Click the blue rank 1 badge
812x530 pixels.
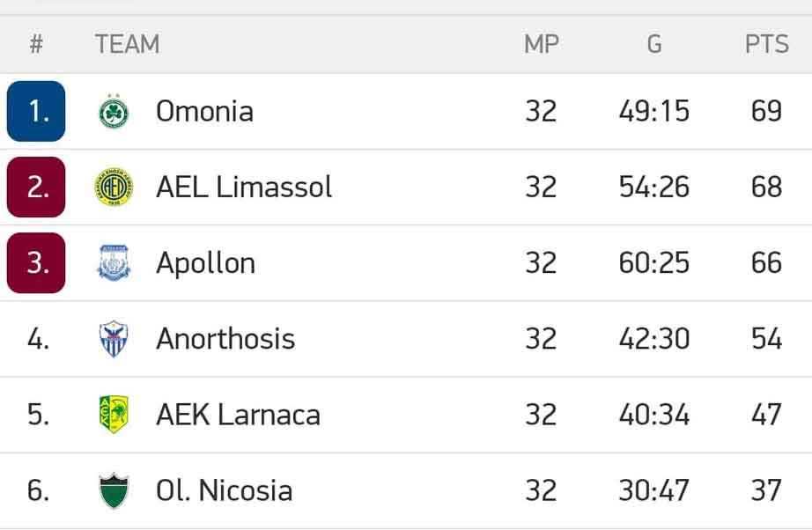pyautogui.click(x=36, y=112)
